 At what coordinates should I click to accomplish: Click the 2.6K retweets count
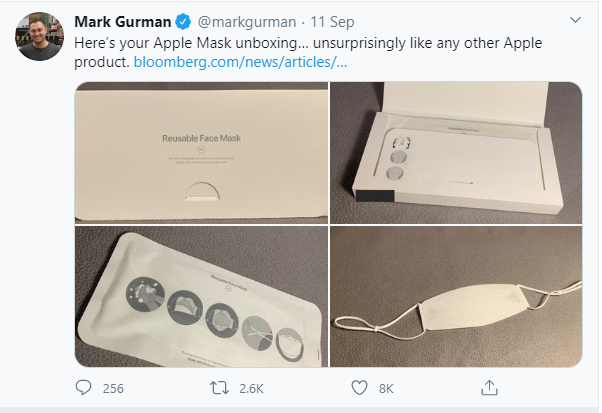pos(249,388)
